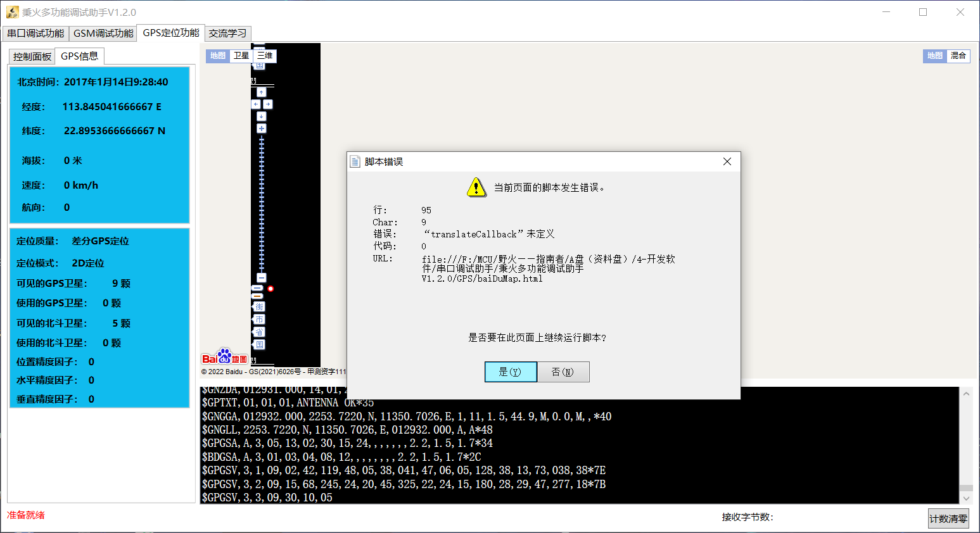Click the 可见的北斗卫星 5 颗 row
Viewport: 980px width, 533px height.
(x=73, y=323)
